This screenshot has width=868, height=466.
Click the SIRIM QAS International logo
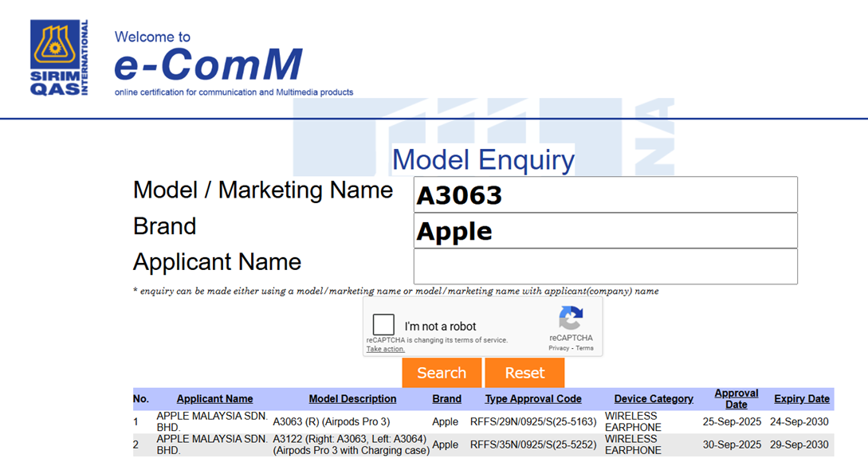(59, 57)
